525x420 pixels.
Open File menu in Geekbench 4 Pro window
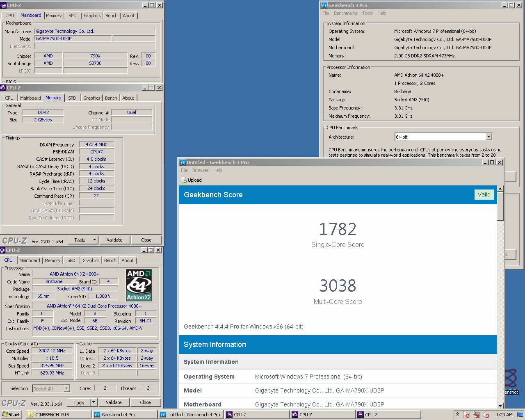click(326, 13)
